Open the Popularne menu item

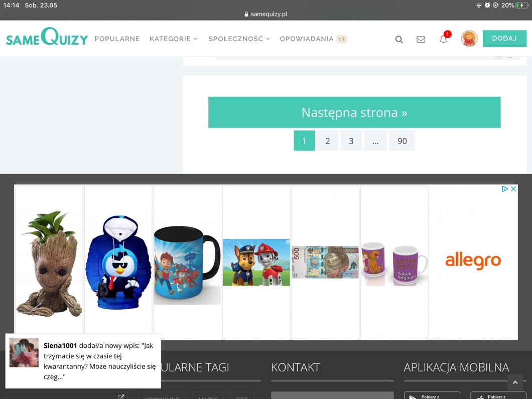point(117,39)
